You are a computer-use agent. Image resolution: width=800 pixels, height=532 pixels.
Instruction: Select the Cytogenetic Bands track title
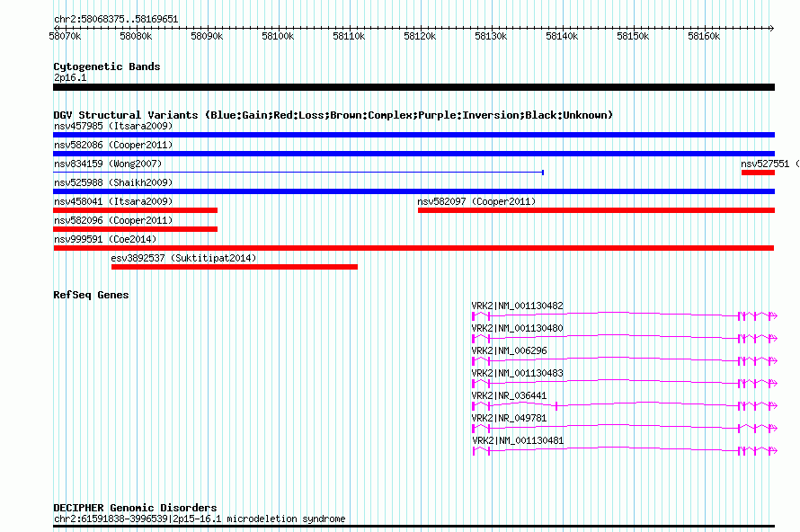(x=107, y=66)
